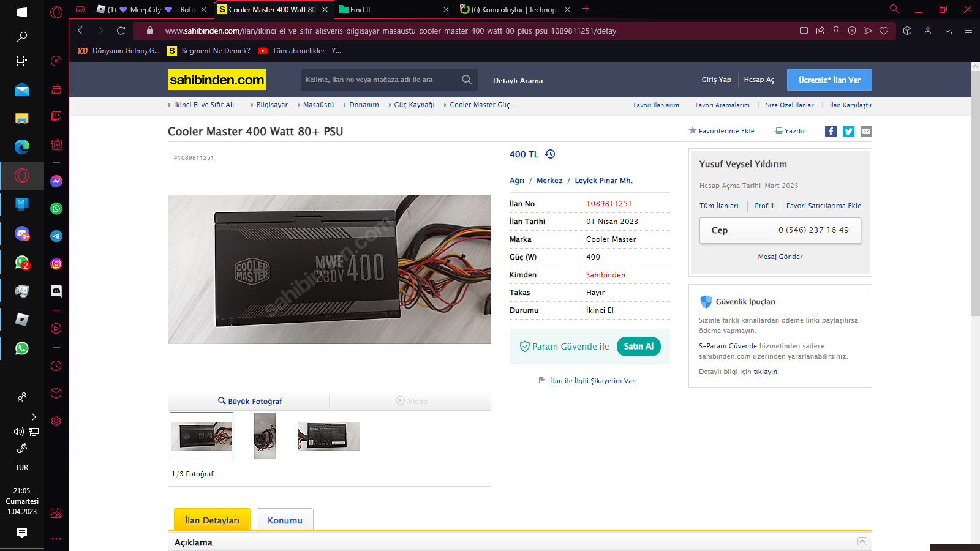980x551 pixels.
Task: Open Extensions cube icon in Opera sidebar
Action: pyautogui.click(x=56, y=393)
